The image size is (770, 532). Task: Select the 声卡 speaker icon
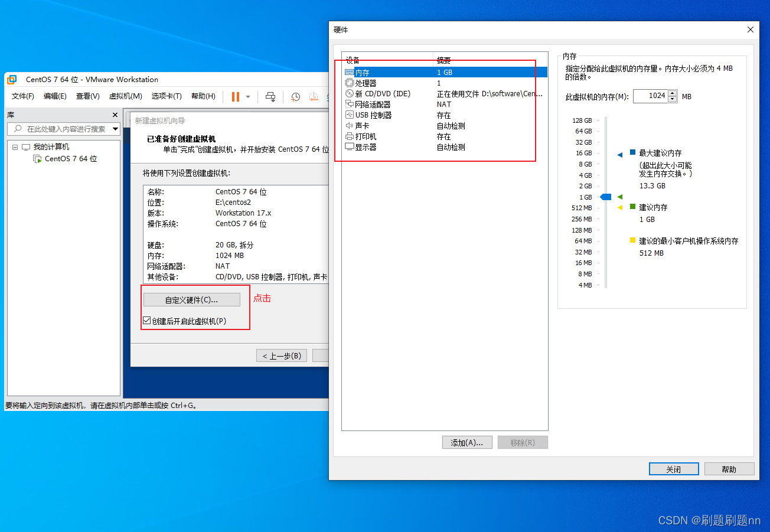click(350, 126)
